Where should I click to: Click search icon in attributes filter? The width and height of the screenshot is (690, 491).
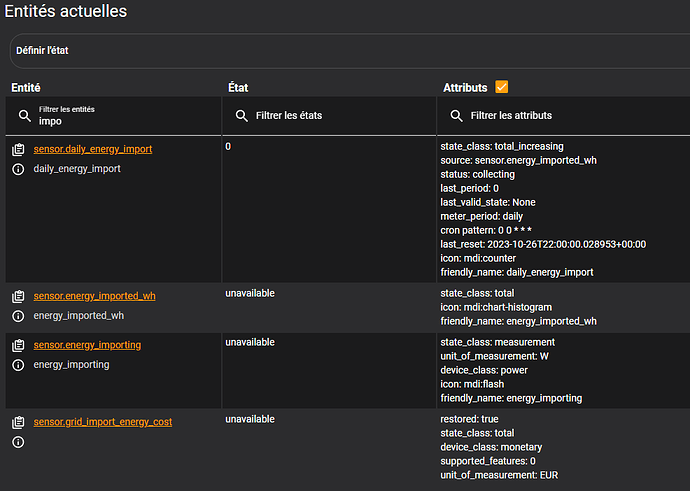pyautogui.click(x=456, y=116)
